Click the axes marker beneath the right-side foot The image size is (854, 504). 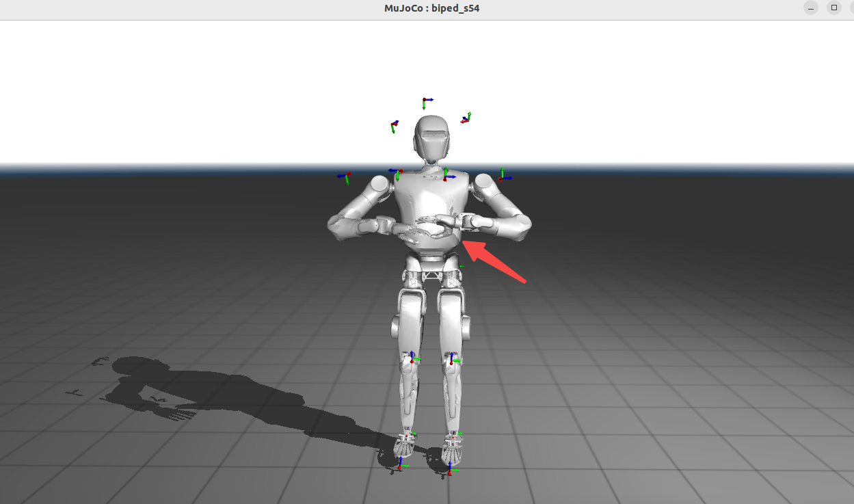tap(450, 469)
